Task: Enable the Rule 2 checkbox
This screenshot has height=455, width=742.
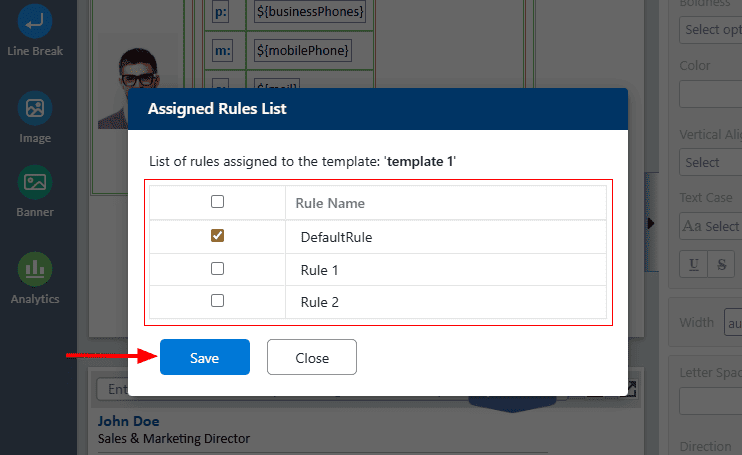Action: pyautogui.click(x=217, y=300)
